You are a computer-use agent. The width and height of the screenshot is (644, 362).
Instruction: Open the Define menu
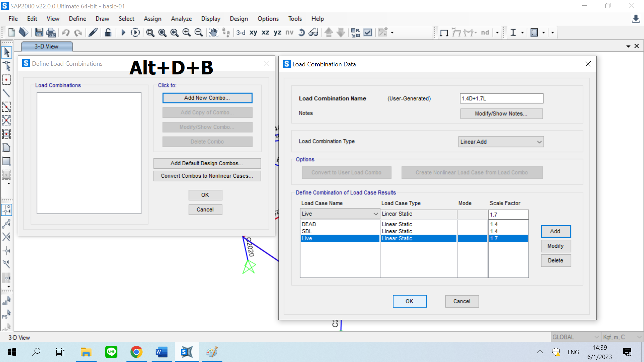[x=77, y=19]
